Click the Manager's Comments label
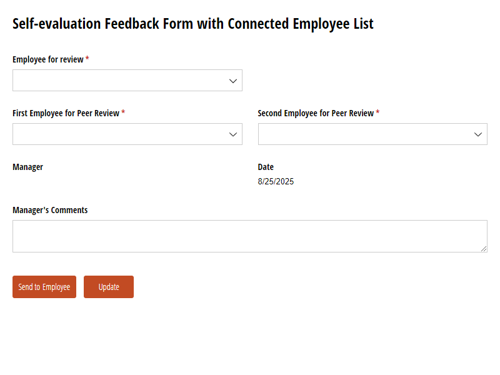Screen dimensions: 500x375 coord(50,210)
